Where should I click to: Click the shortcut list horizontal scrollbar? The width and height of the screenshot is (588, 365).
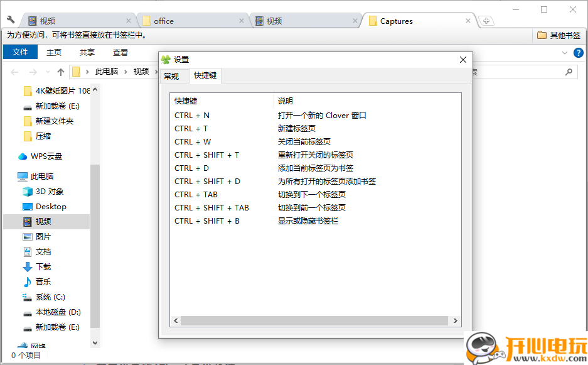[x=314, y=321]
